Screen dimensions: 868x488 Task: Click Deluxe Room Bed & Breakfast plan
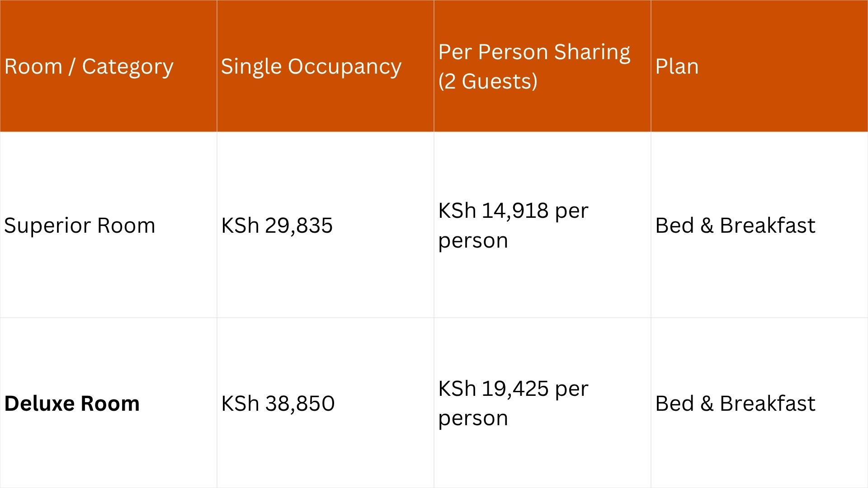click(735, 403)
